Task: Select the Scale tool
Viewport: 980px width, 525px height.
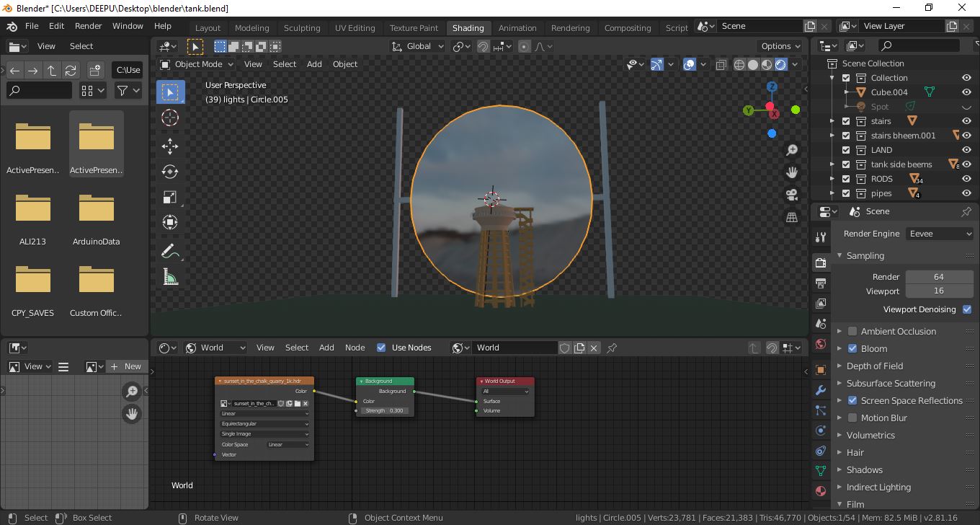Action: [170, 198]
